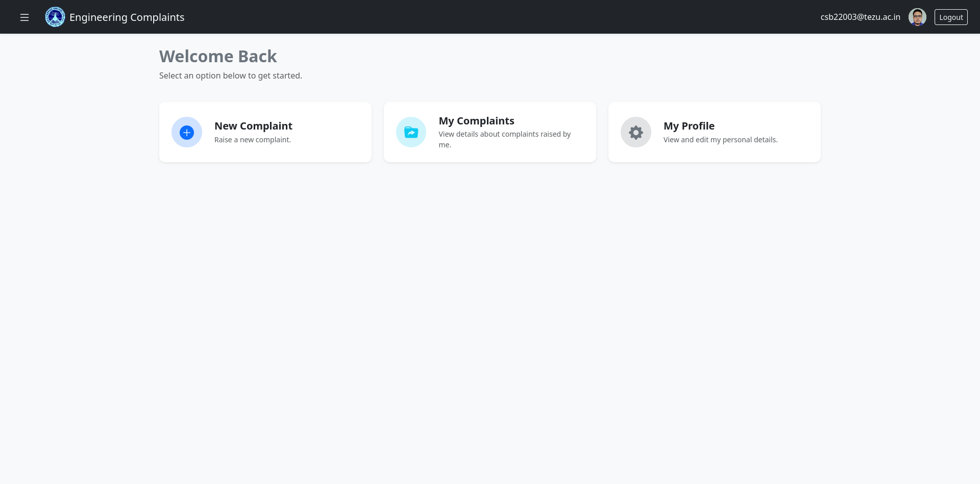
Task: Click 'View details about complaints raised by me.' text
Action: pos(505,139)
